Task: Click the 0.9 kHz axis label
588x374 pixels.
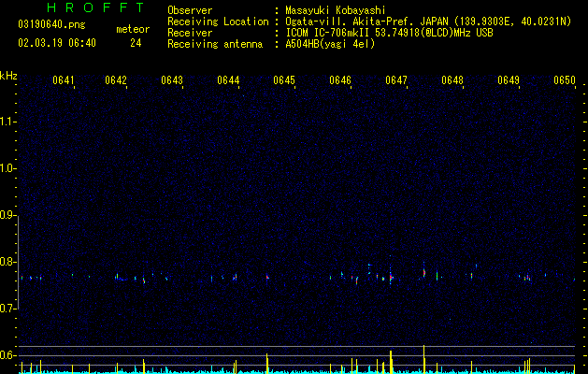Action: (x=8, y=215)
